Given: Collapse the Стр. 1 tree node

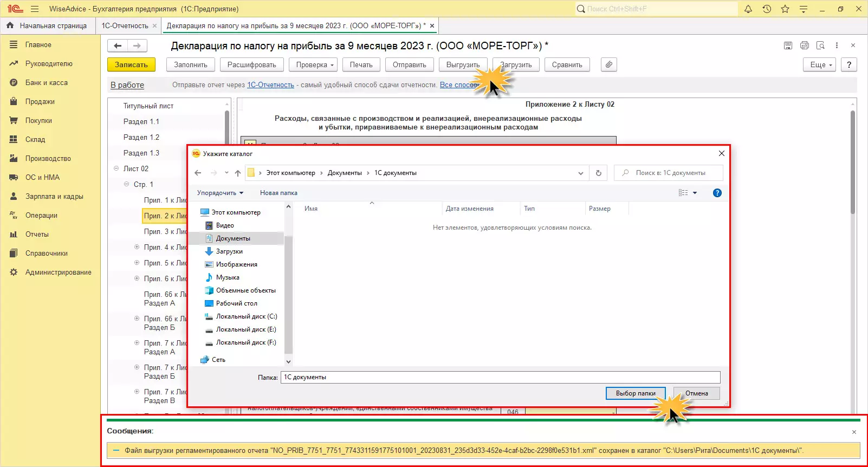Looking at the screenshot, I should [x=126, y=184].
